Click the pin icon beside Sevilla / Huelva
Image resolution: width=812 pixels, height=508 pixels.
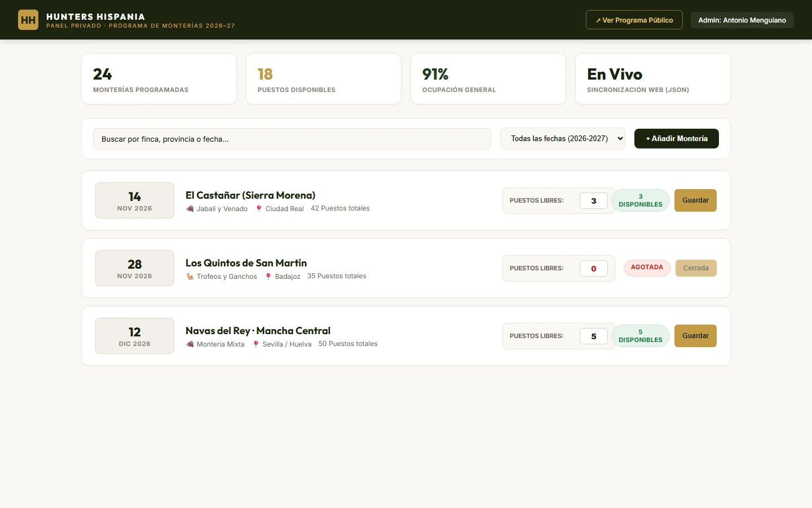(x=256, y=344)
